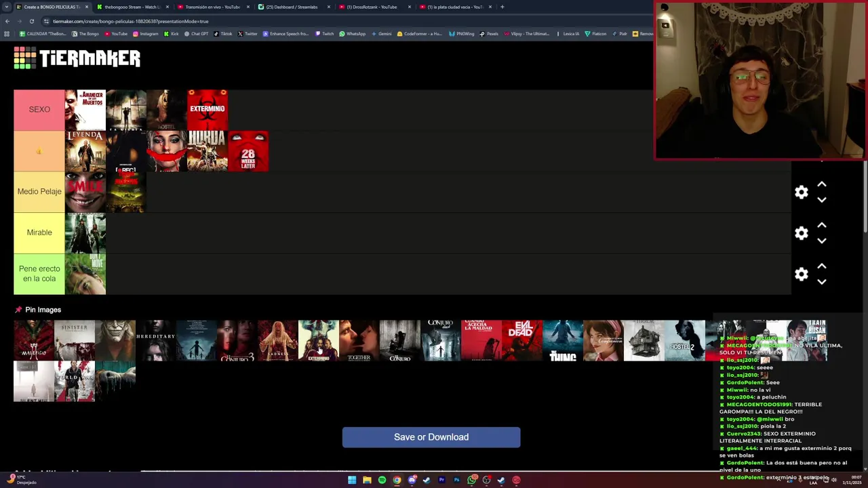Open the Pexels bookmark

(489, 34)
